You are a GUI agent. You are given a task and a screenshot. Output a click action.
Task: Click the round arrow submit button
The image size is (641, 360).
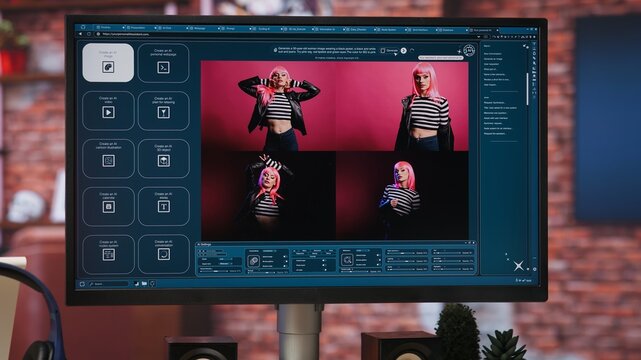(403, 51)
